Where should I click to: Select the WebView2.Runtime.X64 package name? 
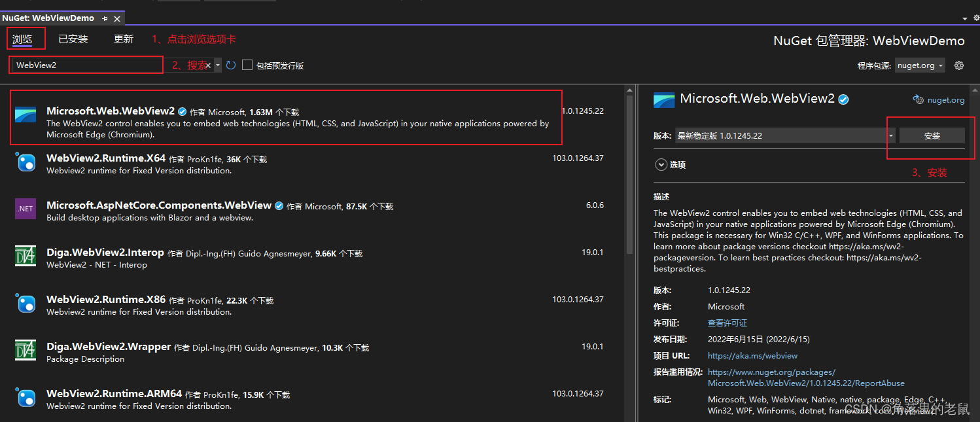coord(106,158)
